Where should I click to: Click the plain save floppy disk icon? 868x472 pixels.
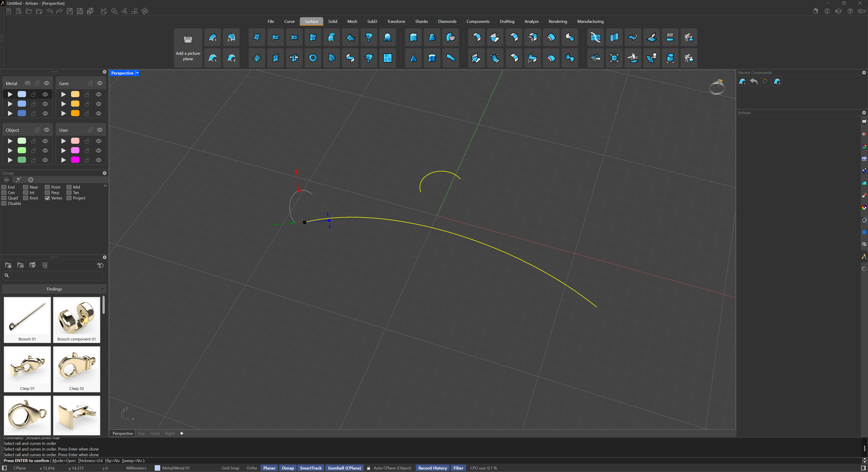(70, 11)
